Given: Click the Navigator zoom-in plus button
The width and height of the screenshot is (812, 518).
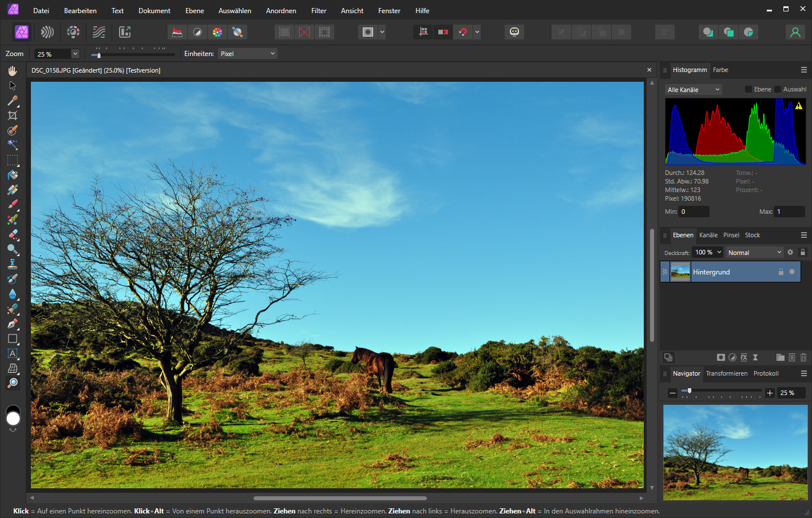Looking at the screenshot, I should [x=770, y=393].
